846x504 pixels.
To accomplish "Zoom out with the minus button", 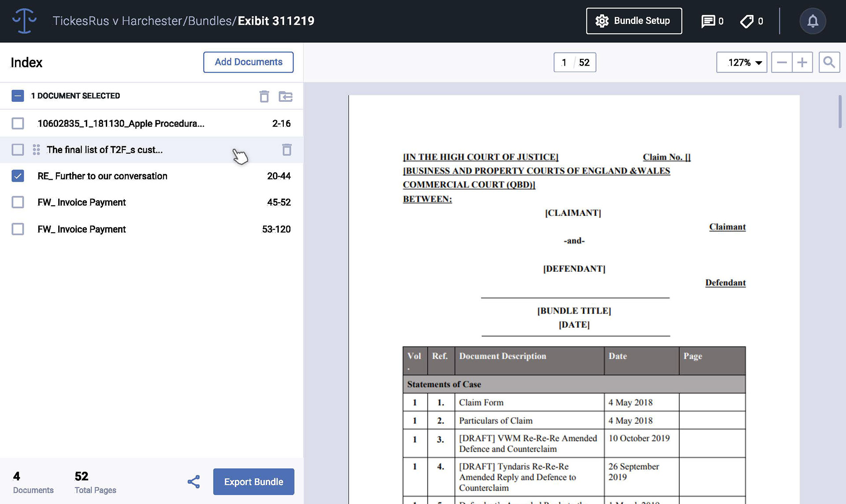I will coord(782,62).
